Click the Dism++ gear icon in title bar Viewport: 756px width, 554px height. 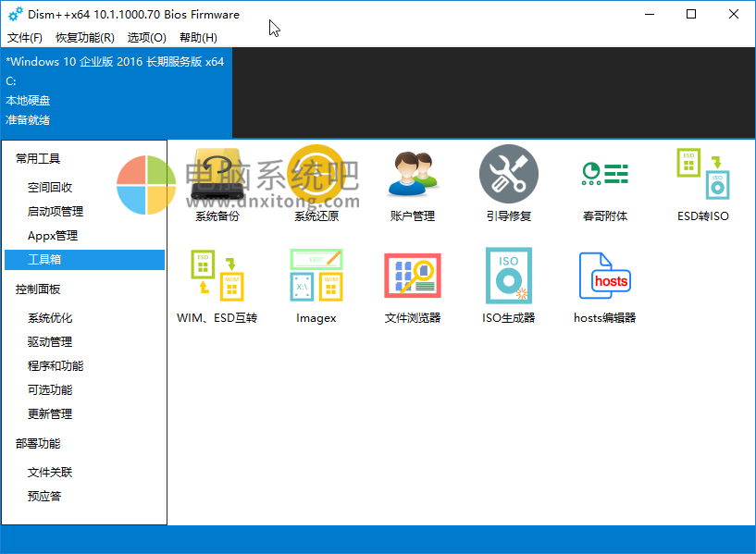[x=16, y=15]
